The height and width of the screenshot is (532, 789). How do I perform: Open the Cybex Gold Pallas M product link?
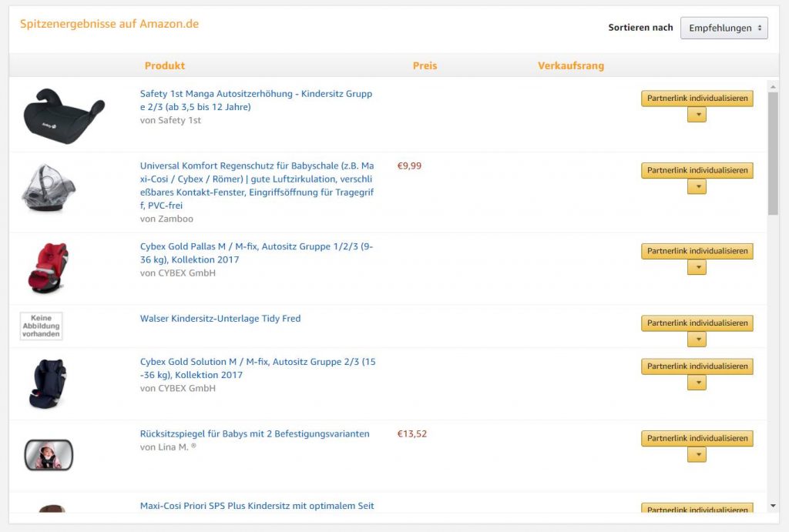click(x=256, y=253)
